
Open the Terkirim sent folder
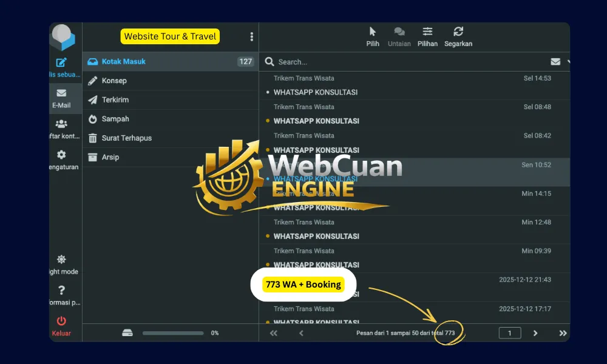click(x=115, y=99)
